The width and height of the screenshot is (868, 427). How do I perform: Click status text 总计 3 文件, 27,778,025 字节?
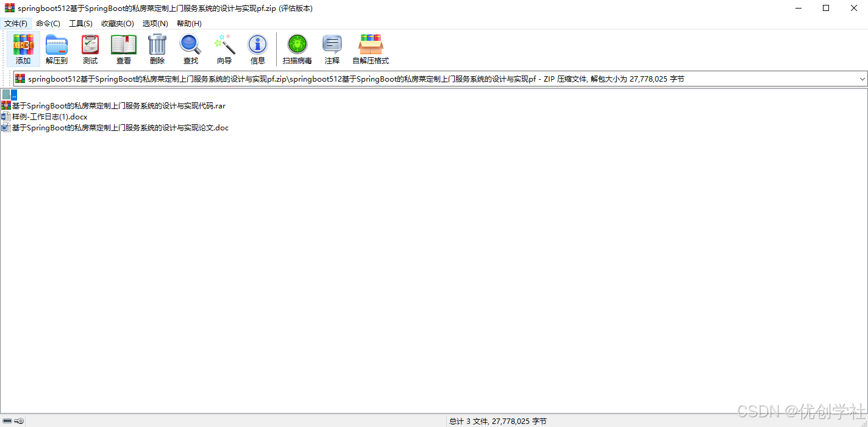coord(498,421)
